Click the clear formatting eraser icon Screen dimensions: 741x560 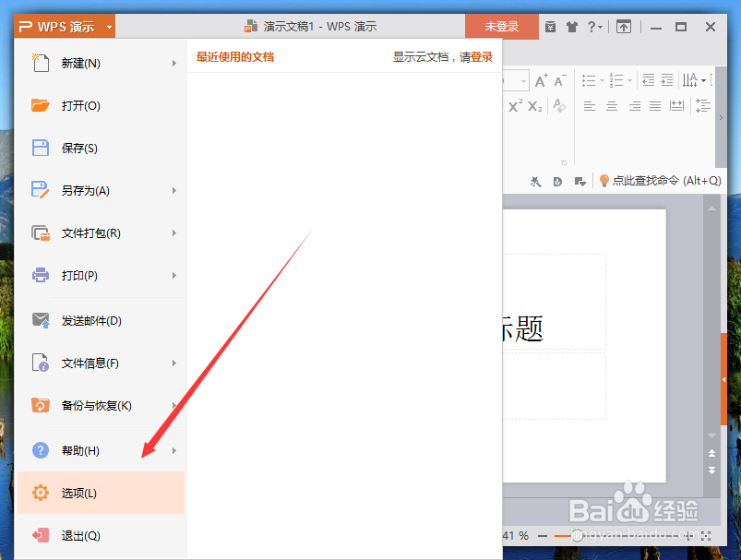tap(559, 105)
